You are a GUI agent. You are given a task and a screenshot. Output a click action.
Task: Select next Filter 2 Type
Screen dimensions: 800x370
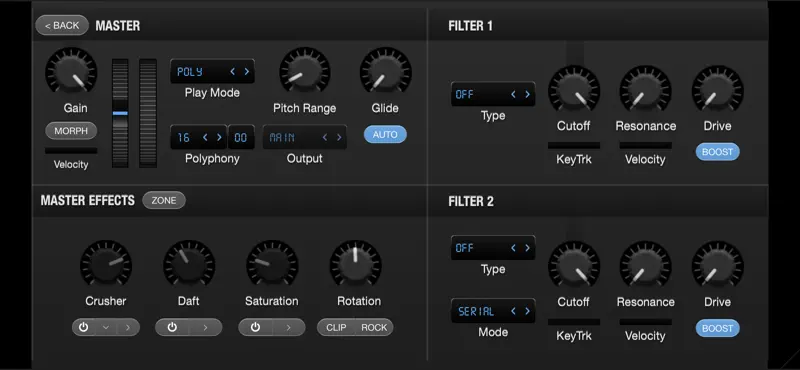(x=527, y=248)
